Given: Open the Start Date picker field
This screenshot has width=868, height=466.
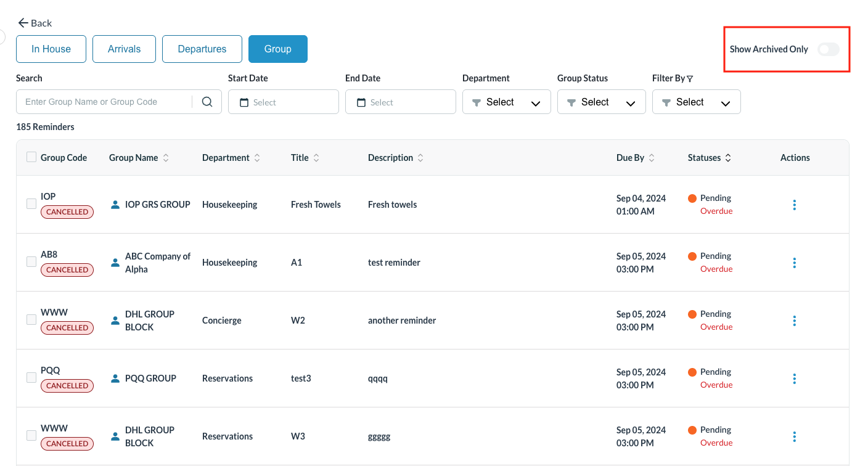Looking at the screenshot, I should (284, 102).
